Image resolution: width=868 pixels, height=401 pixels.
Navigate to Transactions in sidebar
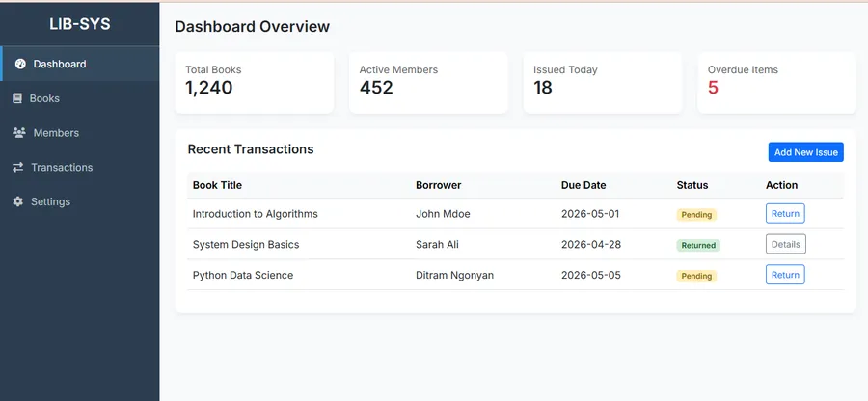click(x=80, y=167)
